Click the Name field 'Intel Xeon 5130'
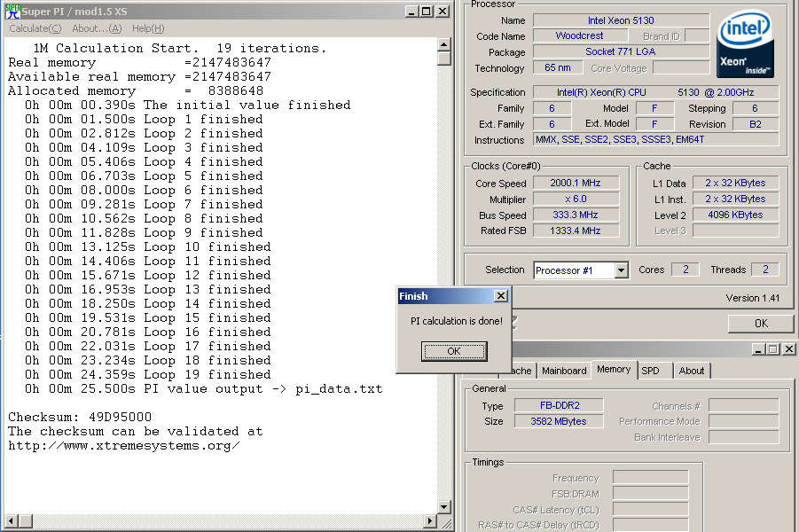The width and height of the screenshot is (799, 532). 621,20
